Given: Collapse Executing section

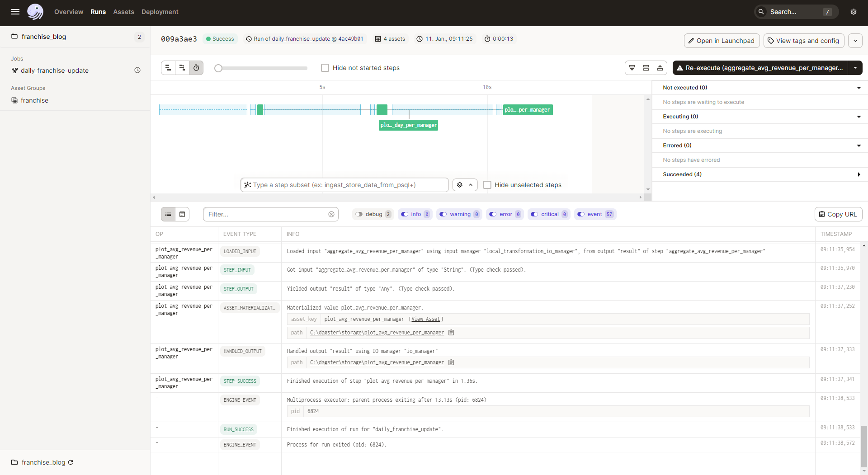Looking at the screenshot, I should pos(859,117).
